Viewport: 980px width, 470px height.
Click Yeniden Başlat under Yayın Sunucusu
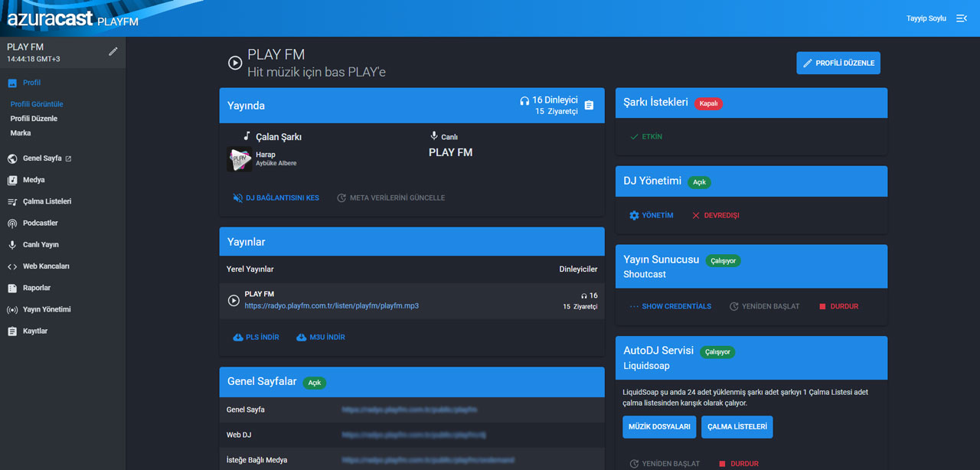[764, 306]
